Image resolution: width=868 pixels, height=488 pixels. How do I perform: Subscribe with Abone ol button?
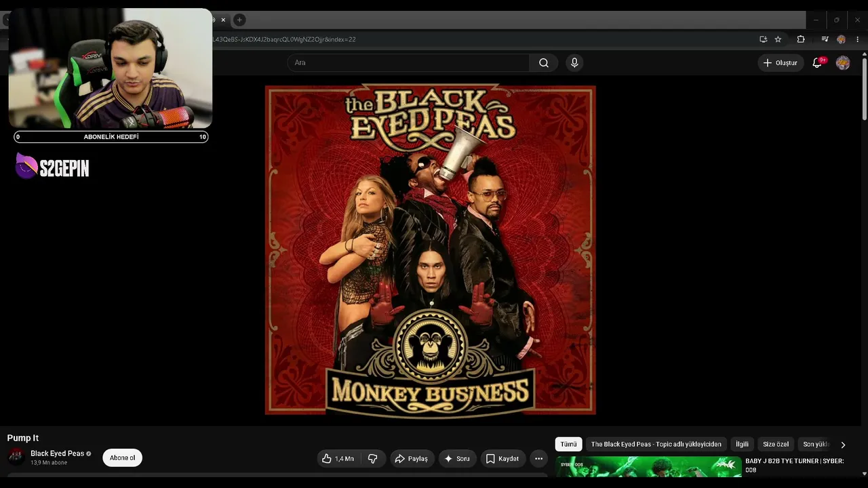pyautogui.click(x=123, y=458)
